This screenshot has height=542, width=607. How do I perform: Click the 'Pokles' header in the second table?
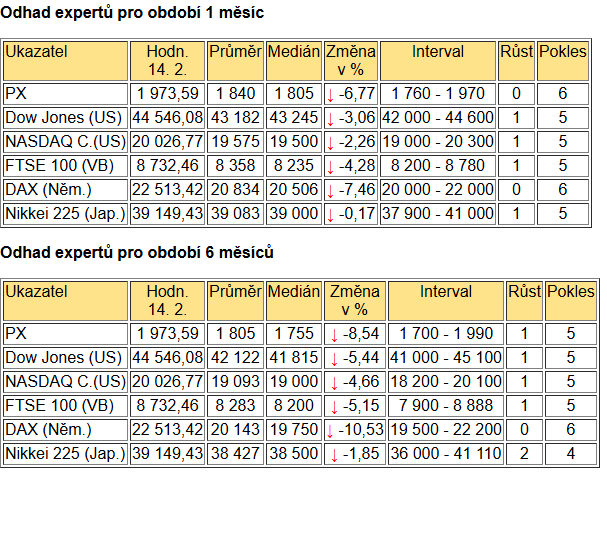[571, 301]
